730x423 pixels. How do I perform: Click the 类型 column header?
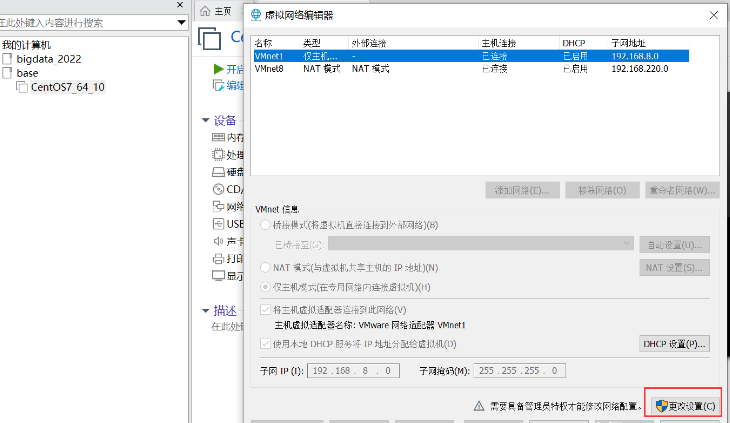[325, 43]
